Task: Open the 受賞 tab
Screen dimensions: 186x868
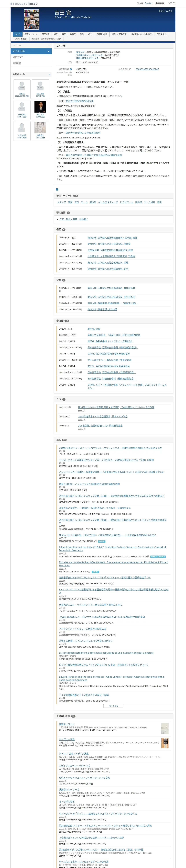Action: coord(82,34)
